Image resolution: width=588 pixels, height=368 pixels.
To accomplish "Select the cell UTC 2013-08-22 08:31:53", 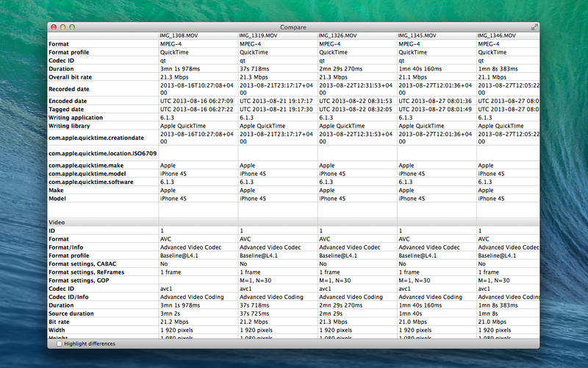I will [356, 101].
